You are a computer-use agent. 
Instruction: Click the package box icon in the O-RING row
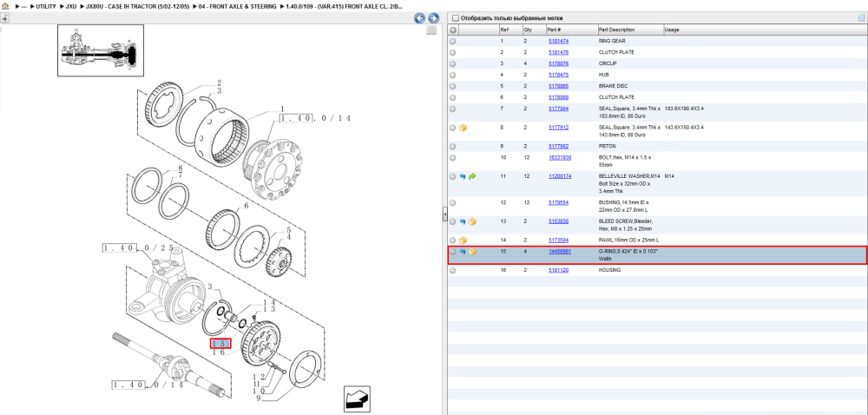pos(472,252)
